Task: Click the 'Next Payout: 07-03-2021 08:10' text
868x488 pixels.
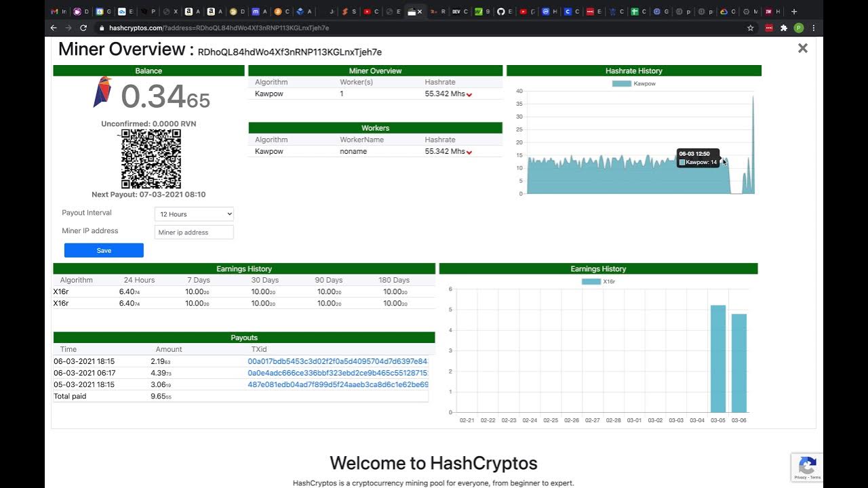Action: tap(149, 195)
